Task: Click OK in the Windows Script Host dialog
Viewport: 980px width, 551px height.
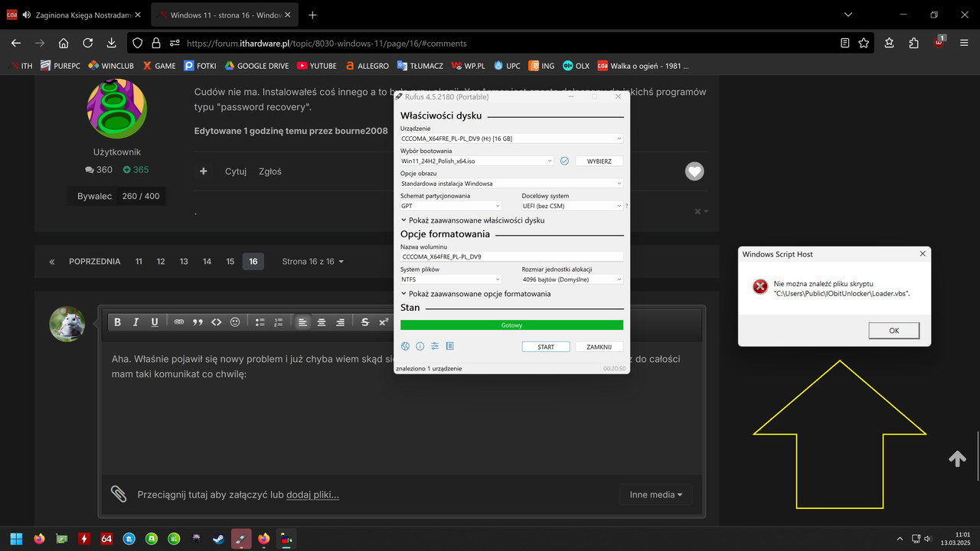Action: tap(893, 331)
